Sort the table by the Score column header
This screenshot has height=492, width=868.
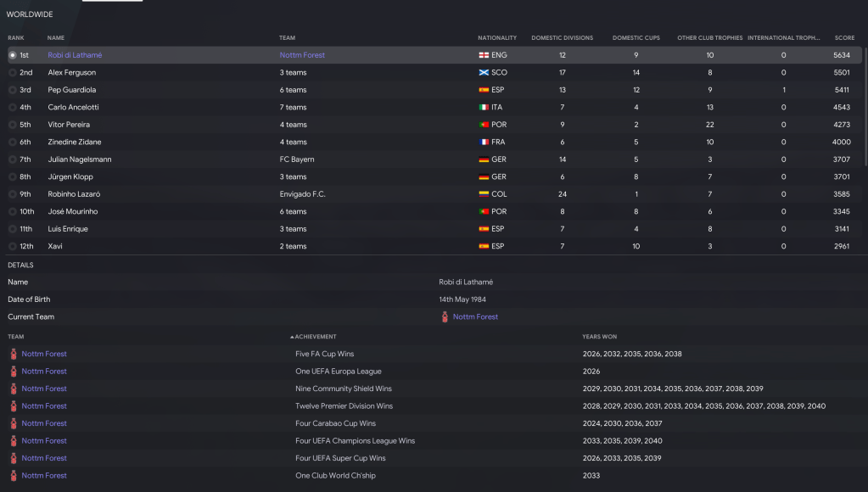click(x=844, y=38)
